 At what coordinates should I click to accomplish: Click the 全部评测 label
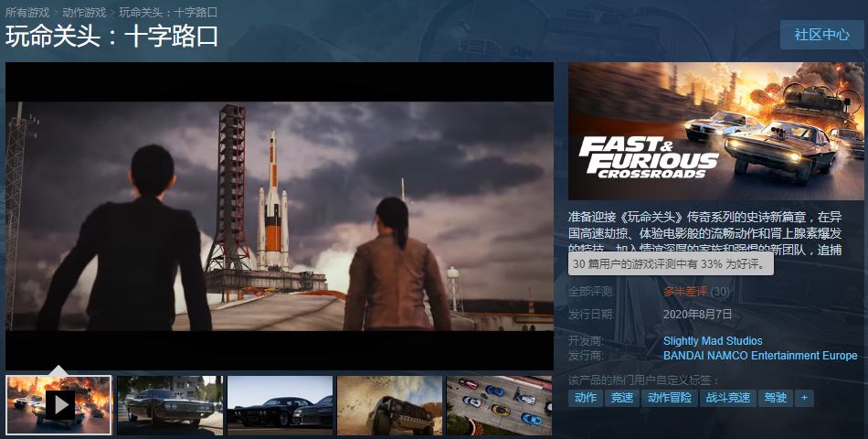(x=591, y=291)
